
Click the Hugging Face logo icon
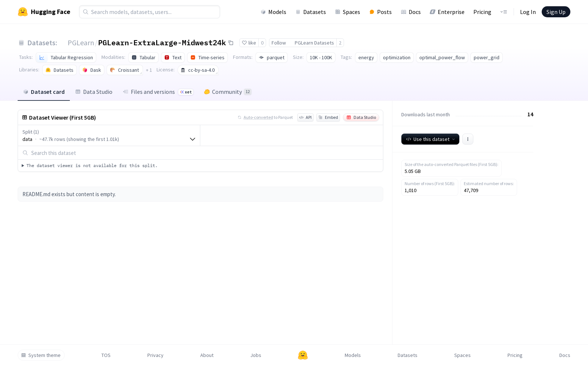pyautogui.click(x=23, y=12)
